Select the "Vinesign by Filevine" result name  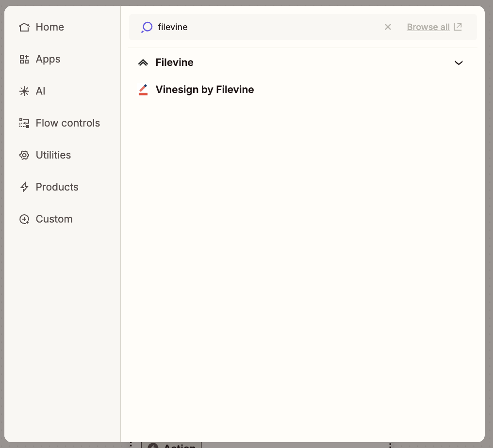point(205,90)
